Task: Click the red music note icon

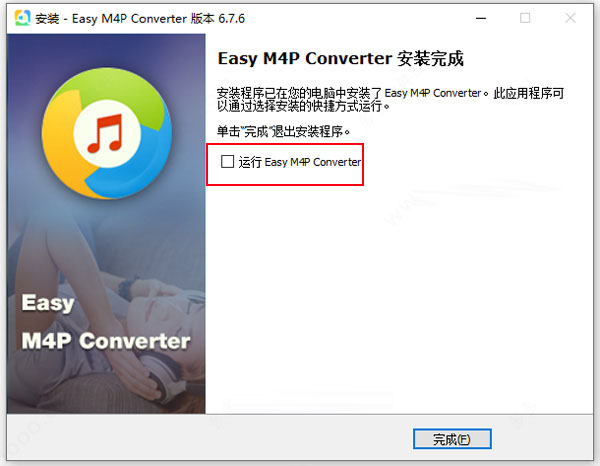Action: 106,133
